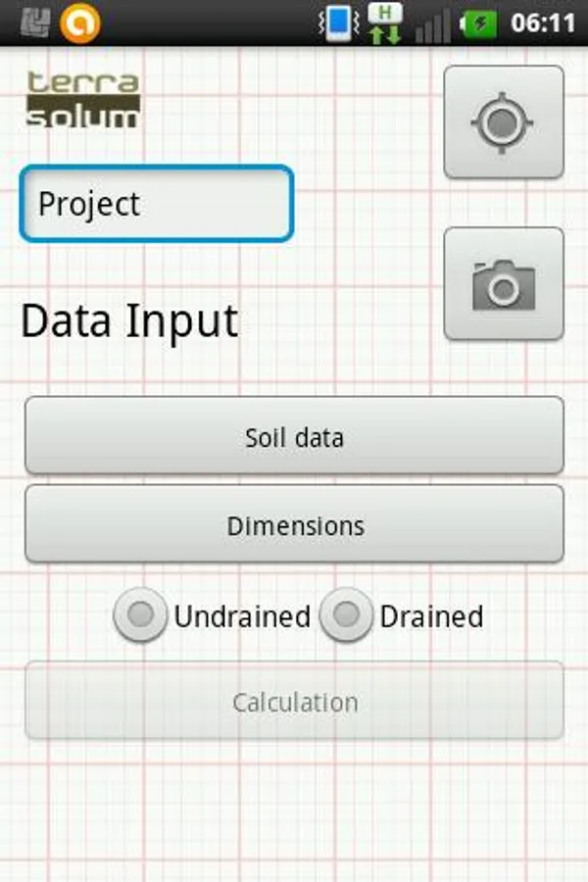
Task: Tap the terra solum logo
Action: coord(82,100)
